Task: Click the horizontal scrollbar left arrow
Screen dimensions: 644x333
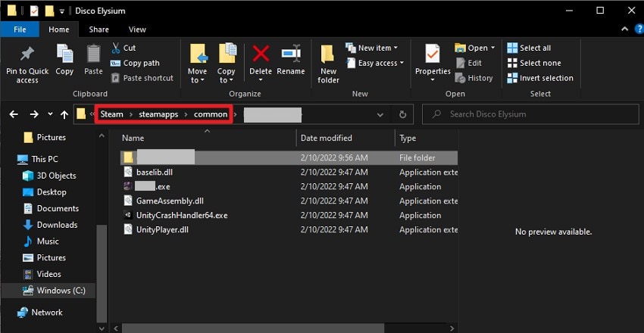Action: [x=116, y=328]
